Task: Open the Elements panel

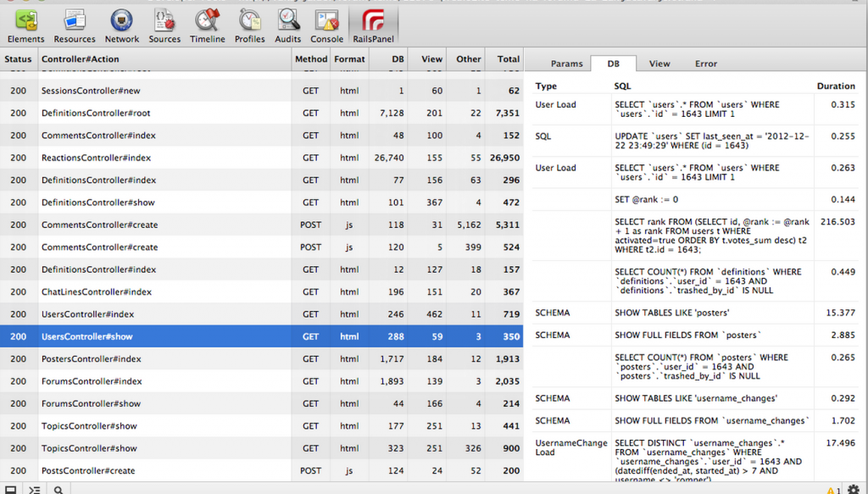Action: coord(25,25)
